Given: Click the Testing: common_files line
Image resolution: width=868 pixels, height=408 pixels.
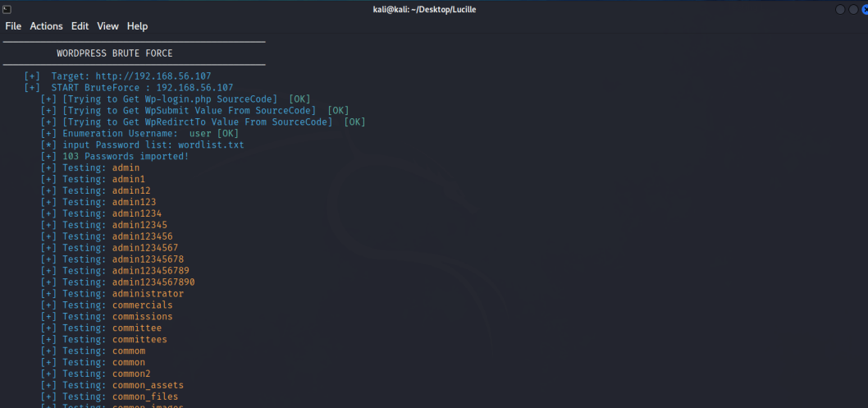Looking at the screenshot, I should pos(110,397).
